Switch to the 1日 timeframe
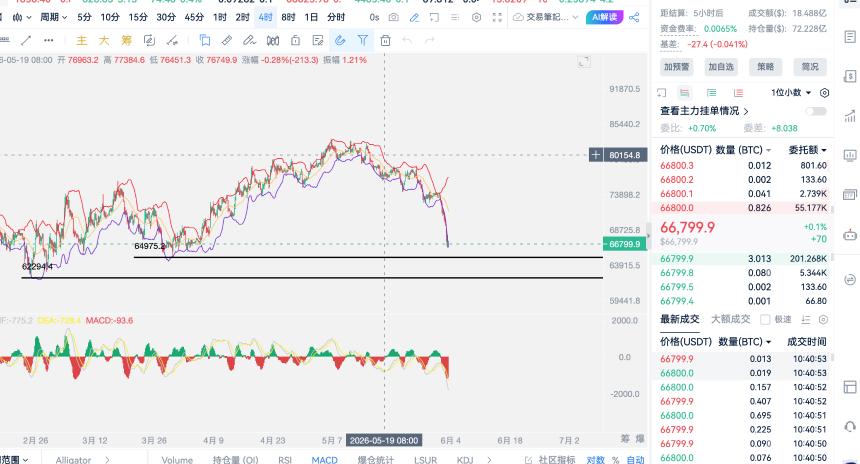 pos(312,18)
